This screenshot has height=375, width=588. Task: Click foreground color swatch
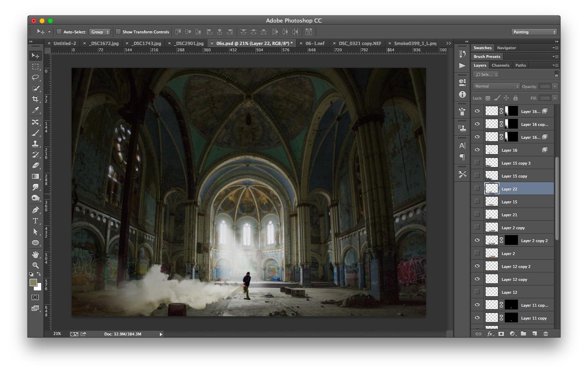pos(33,282)
